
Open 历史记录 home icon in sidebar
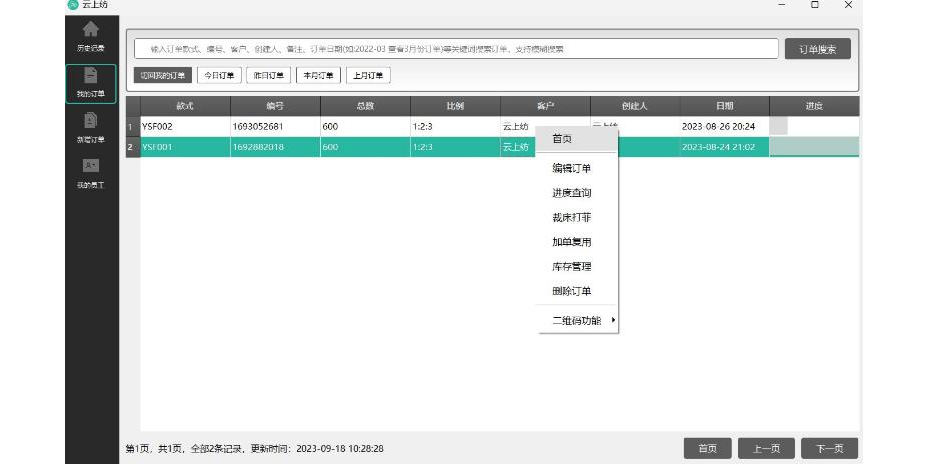point(91,32)
